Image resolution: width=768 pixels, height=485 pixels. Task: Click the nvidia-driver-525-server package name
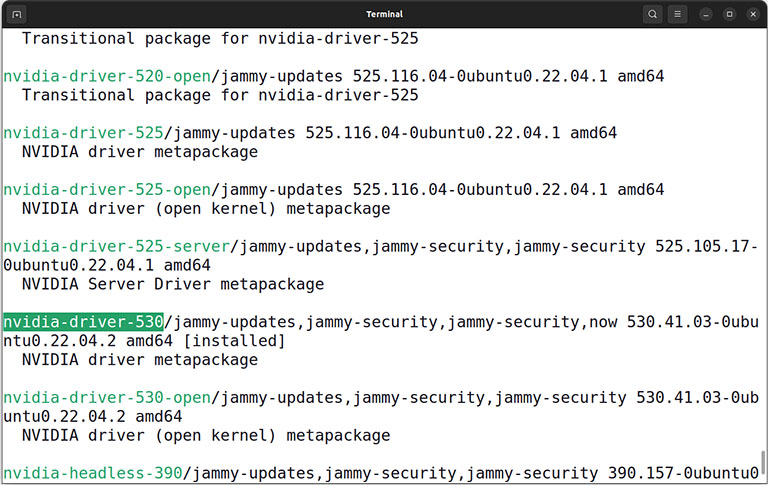117,246
